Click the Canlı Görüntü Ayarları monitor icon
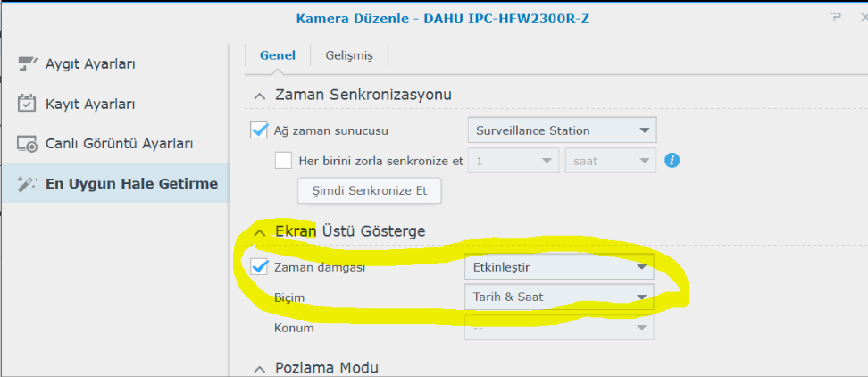This screenshot has height=377, width=868. coord(28,144)
